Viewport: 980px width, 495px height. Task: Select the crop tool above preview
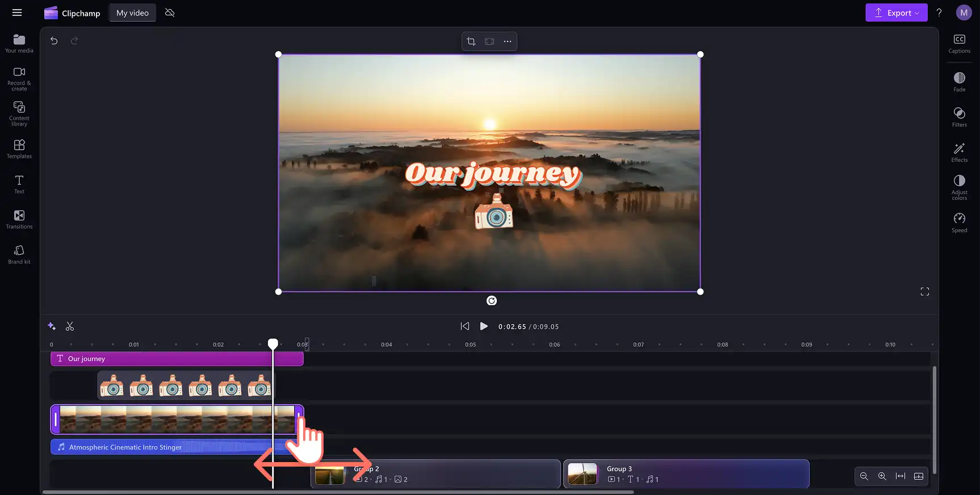tap(471, 41)
